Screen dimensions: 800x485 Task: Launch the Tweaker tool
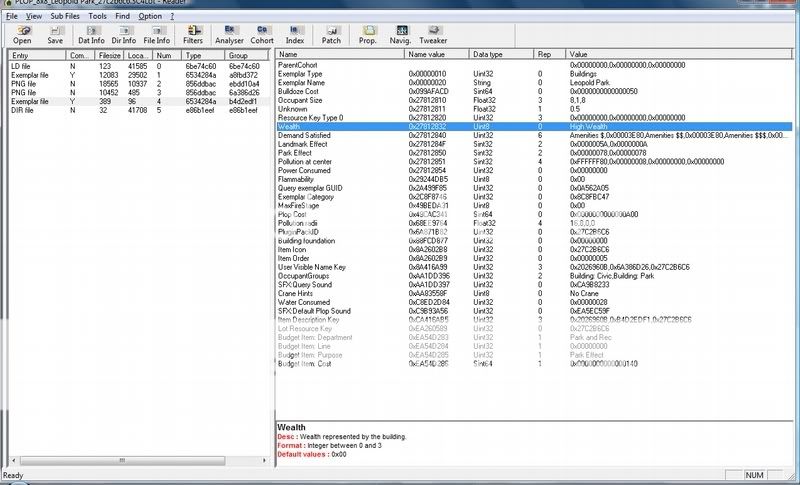point(432,35)
